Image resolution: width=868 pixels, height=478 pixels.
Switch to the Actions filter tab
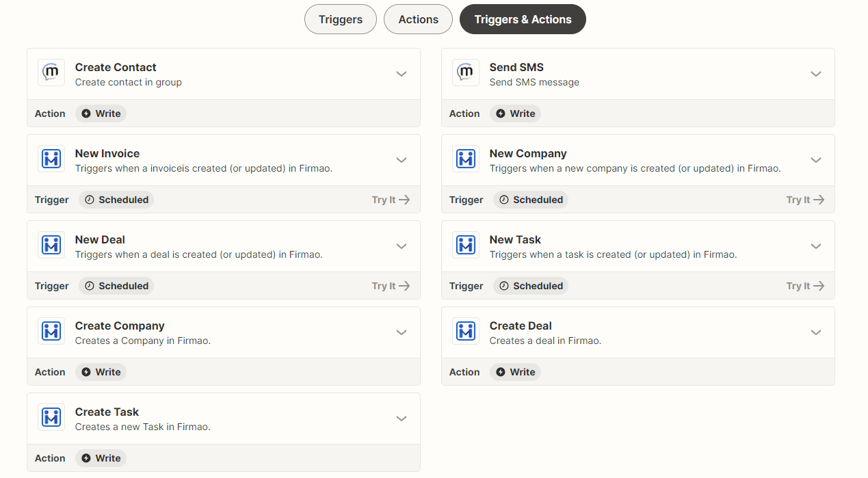tap(419, 19)
